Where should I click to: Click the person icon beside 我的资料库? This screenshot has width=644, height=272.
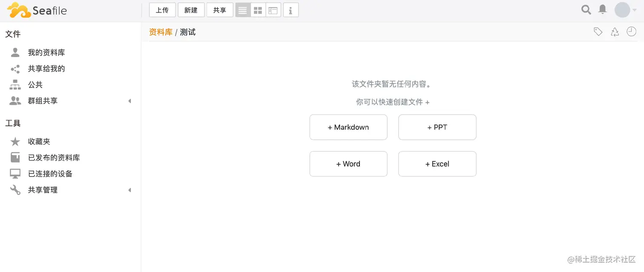click(15, 52)
